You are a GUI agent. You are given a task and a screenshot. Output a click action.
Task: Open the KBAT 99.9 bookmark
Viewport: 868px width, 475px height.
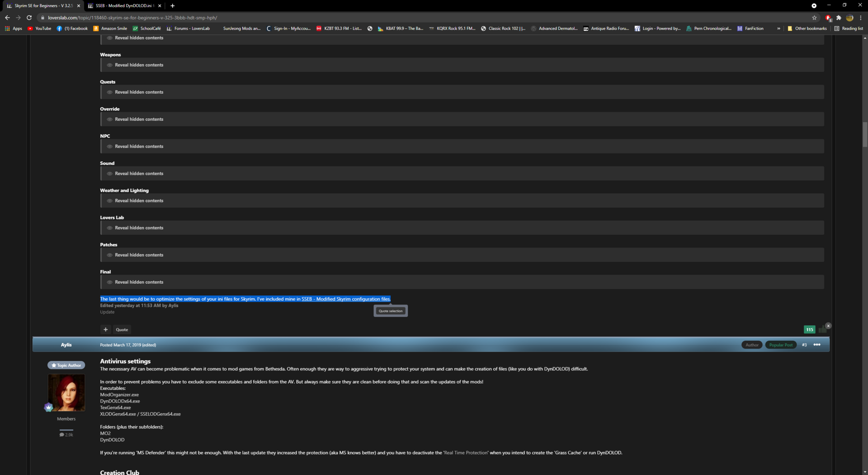(x=401, y=28)
